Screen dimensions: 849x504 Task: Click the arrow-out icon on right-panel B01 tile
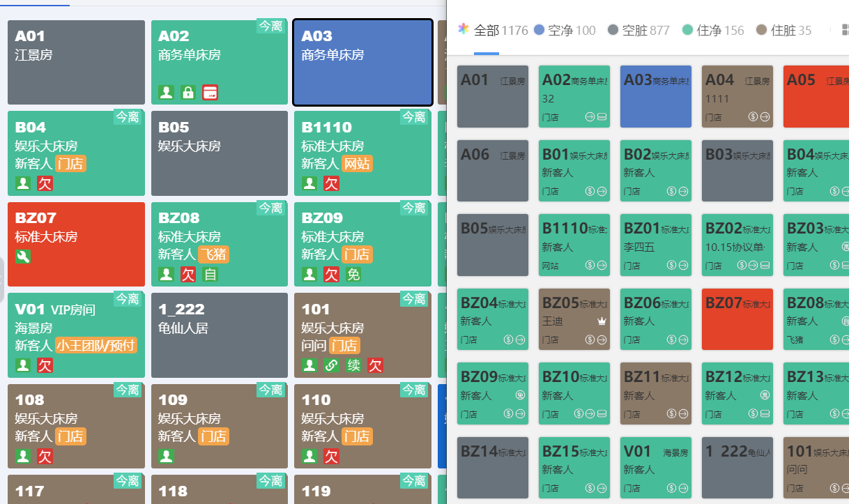pos(602,191)
